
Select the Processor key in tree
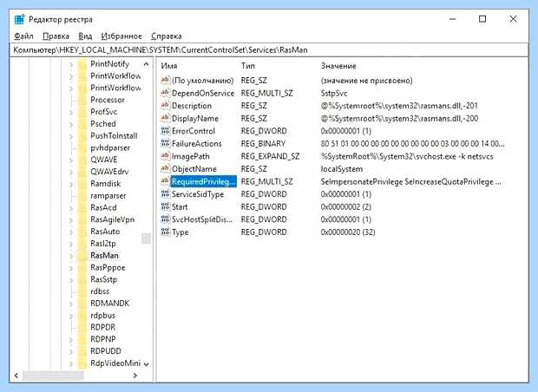(x=108, y=100)
